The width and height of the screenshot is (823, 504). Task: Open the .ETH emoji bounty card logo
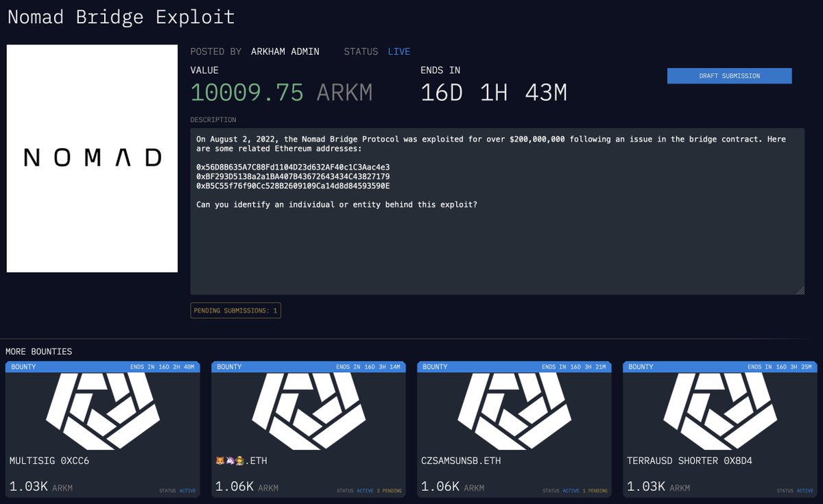coord(309,411)
